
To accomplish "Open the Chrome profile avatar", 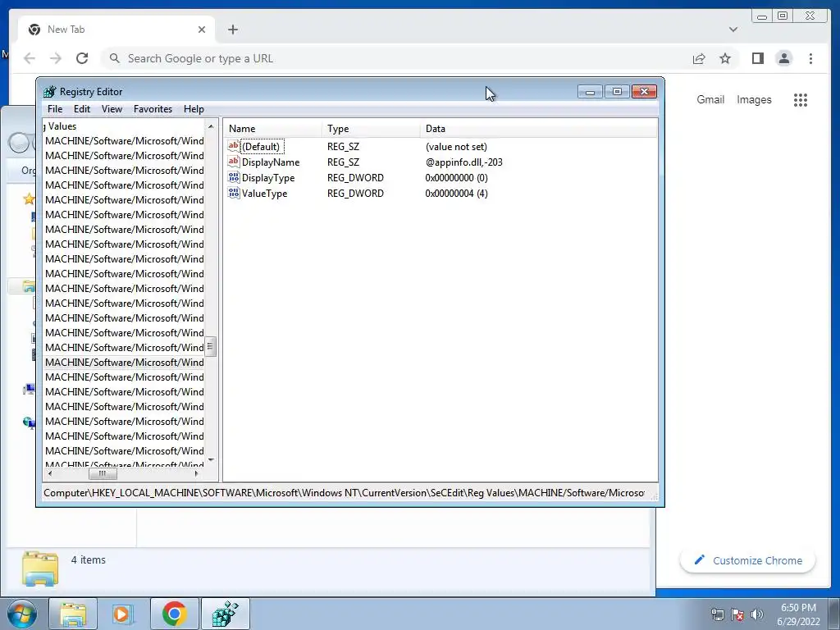I will tap(783, 58).
